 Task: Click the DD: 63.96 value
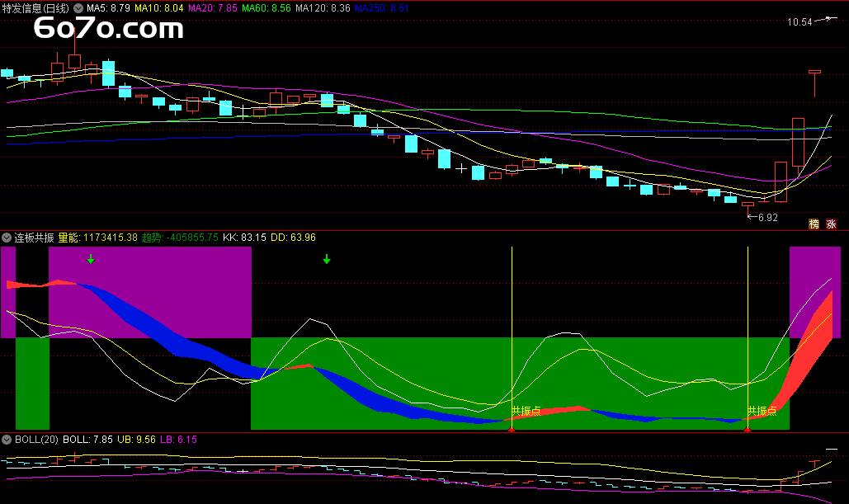point(293,238)
